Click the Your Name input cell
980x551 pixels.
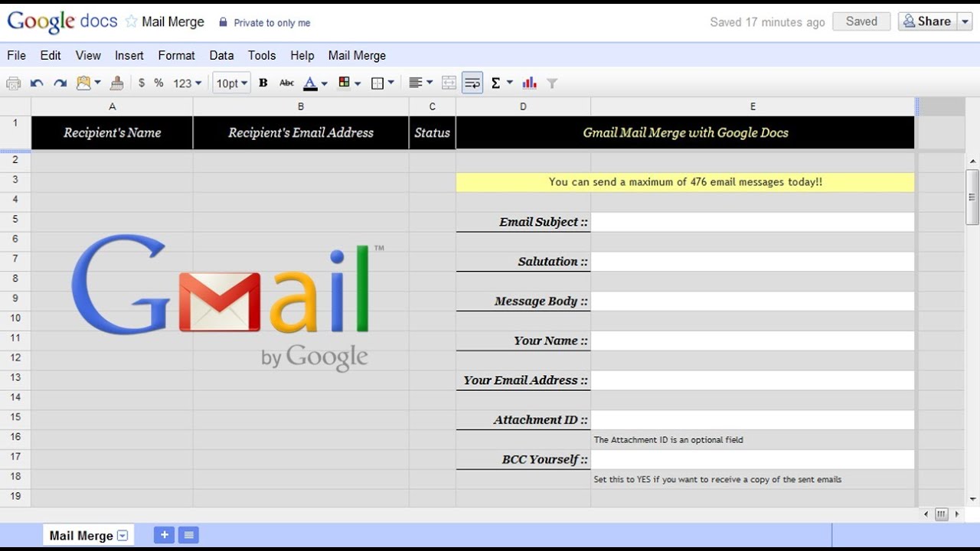[753, 341]
